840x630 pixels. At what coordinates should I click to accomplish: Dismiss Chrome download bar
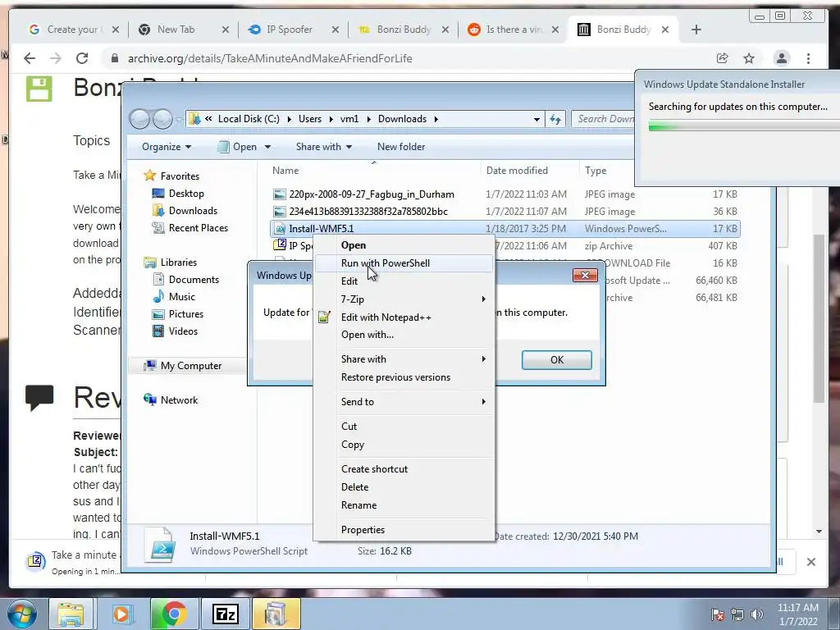click(811, 561)
